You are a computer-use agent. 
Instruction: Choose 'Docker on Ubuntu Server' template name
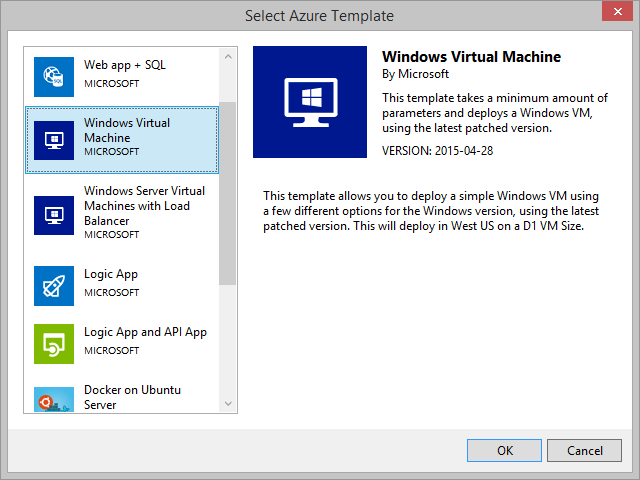(132, 397)
